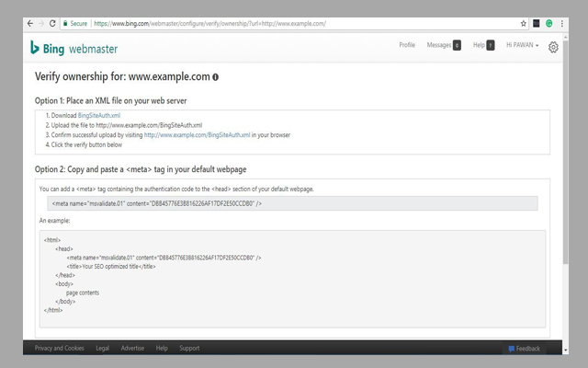Open the footer Help link
The image size is (588, 368).
pyautogui.click(x=162, y=348)
